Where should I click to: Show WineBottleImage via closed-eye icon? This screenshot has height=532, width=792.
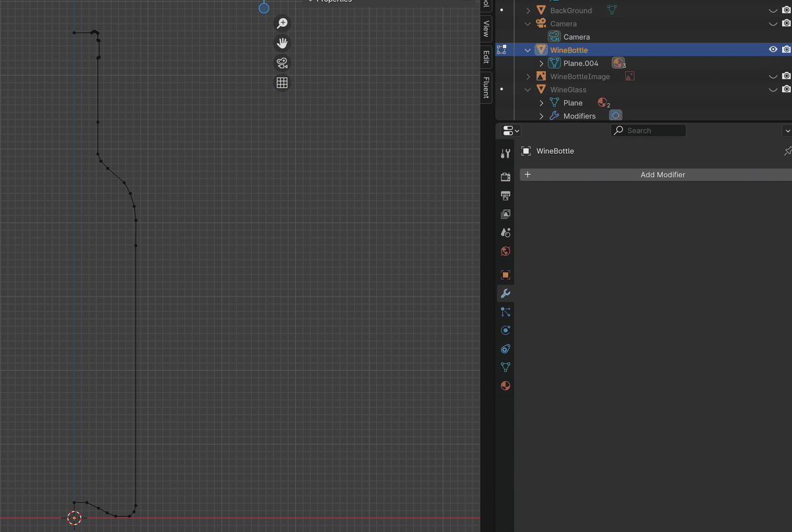pyautogui.click(x=773, y=77)
